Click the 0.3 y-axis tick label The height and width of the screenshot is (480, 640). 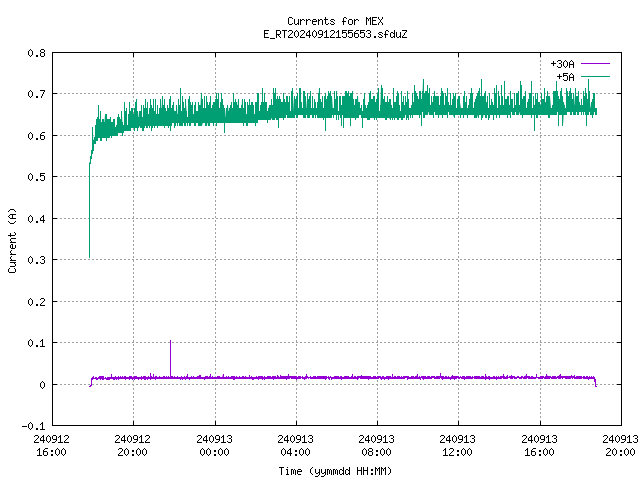point(36,260)
